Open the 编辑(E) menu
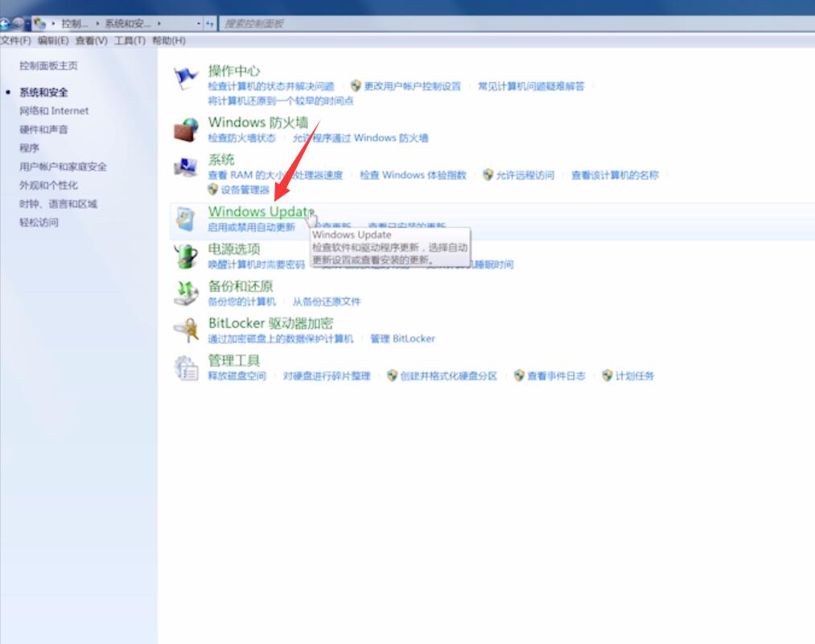This screenshot has width=815, height=644. (x=53, y=40)
